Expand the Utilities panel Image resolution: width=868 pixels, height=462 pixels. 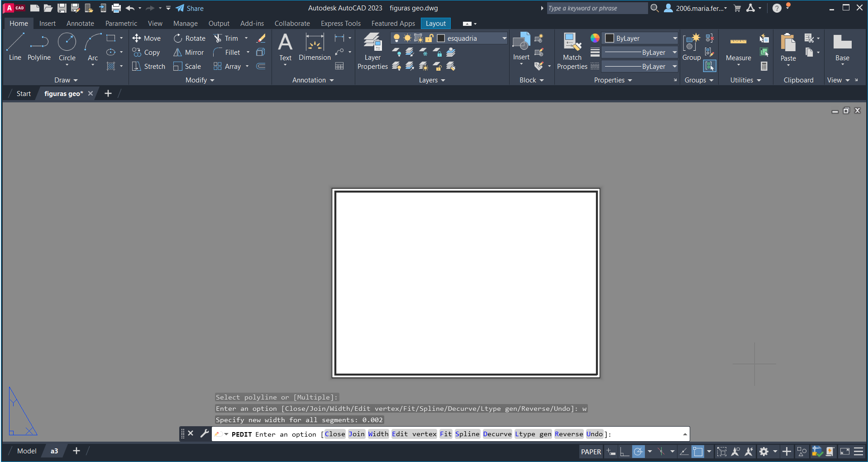coord(746,80)
